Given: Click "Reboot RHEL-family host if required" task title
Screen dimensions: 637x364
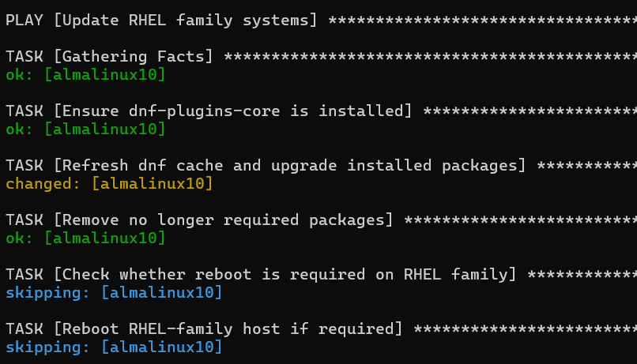Looking at the screenshot, I should [228, 328].
